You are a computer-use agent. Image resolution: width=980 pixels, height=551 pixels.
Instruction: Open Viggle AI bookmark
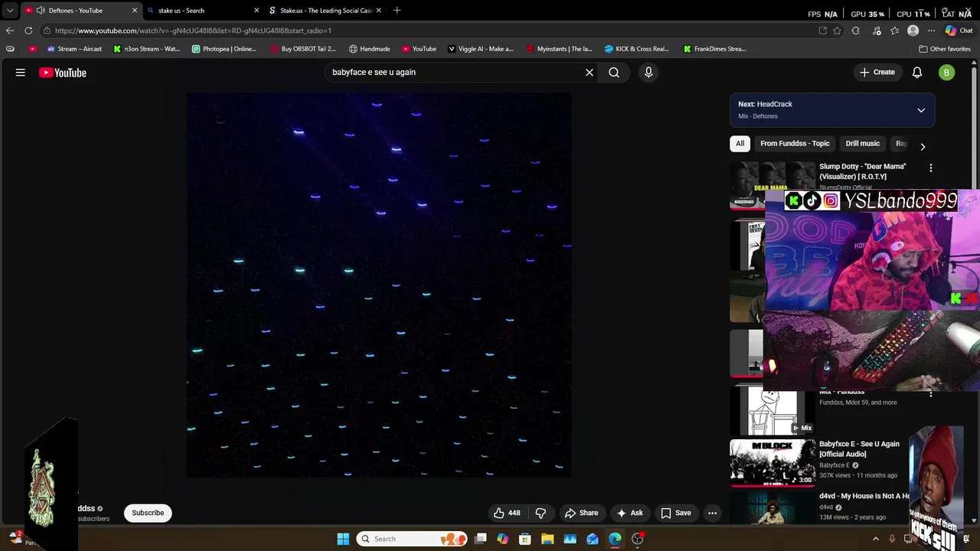pos(480,49)
